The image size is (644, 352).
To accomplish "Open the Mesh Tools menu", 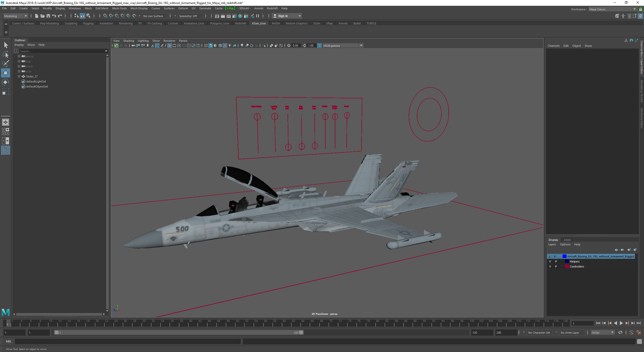I will pos(119,8).
